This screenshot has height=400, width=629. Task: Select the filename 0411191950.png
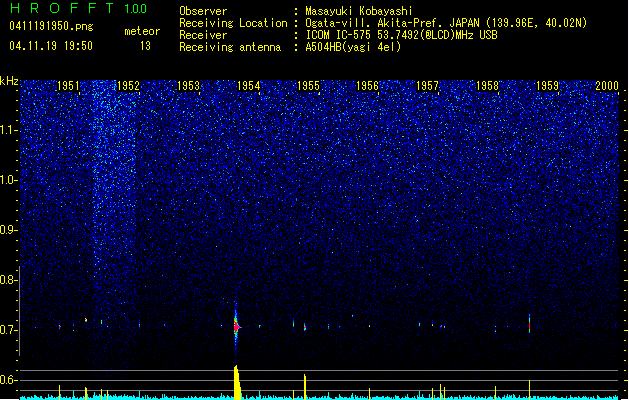click(x=51, y=26)
